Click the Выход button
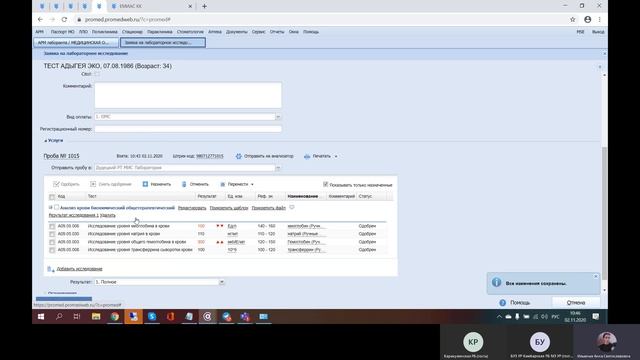This screenshot has width=640, height=360. [x=598, y=32]
